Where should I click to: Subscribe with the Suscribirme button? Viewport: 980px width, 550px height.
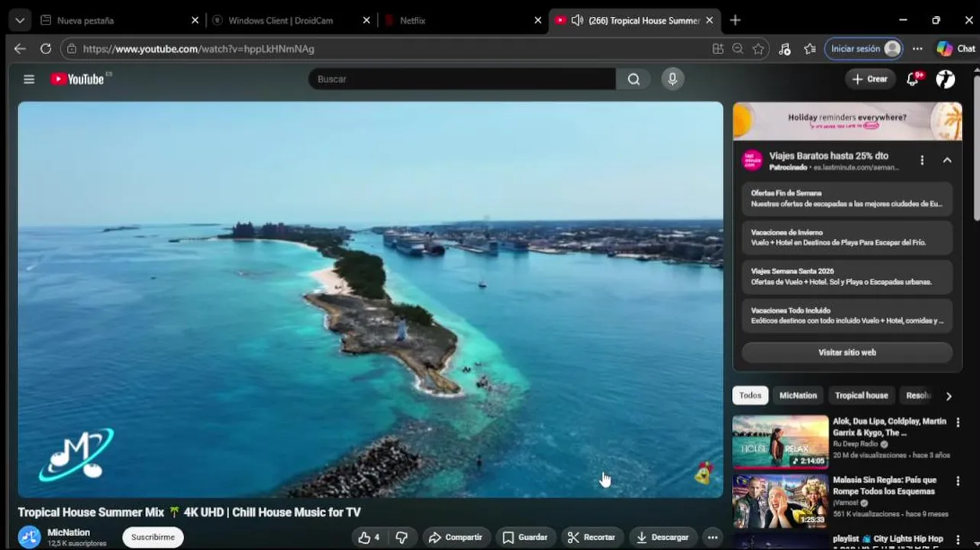point(153,537)
